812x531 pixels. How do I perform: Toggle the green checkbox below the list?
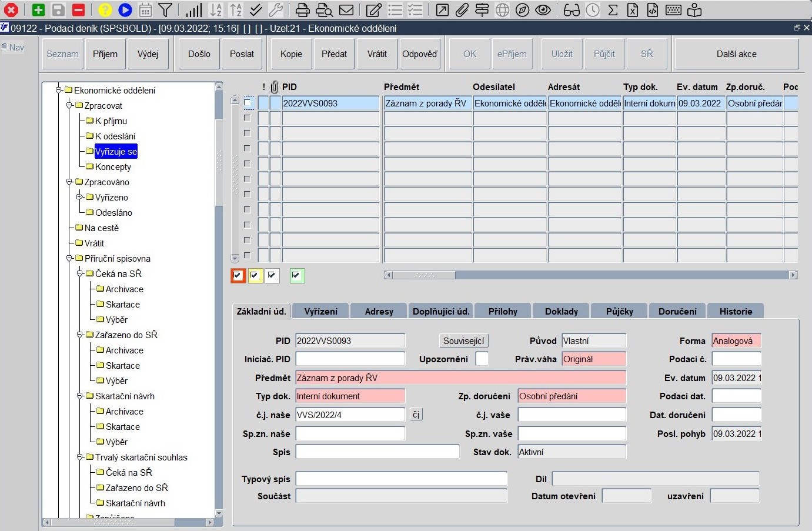click(296, 275)
